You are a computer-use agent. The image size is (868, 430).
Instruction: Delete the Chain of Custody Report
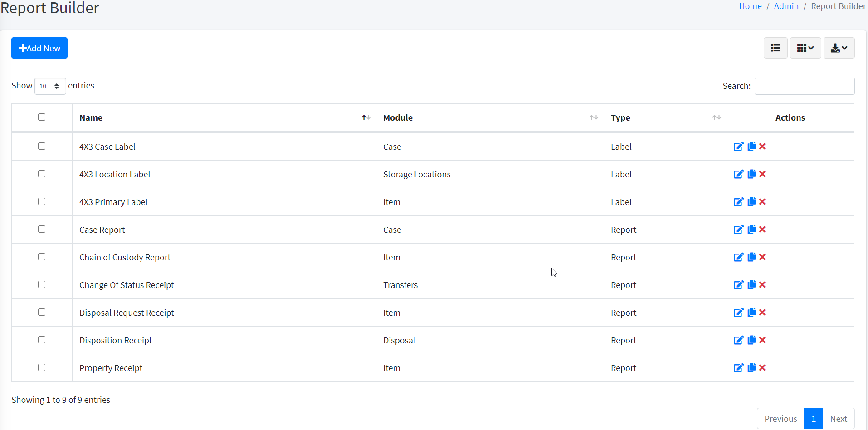(x=762, y=257)
